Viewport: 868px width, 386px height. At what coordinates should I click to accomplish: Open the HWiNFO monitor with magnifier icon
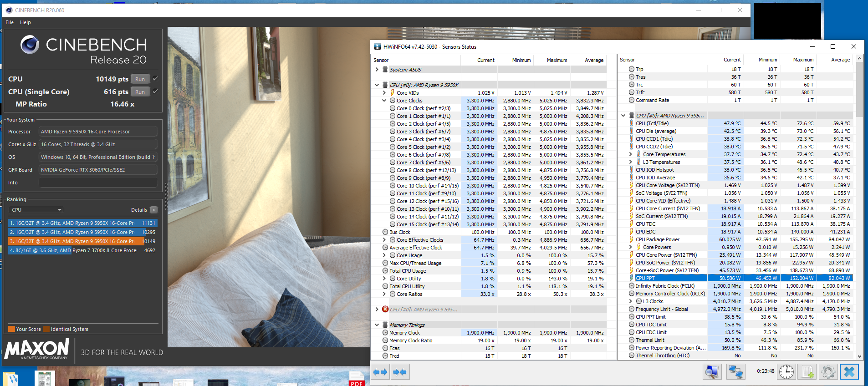pyautogui.click(x=711, y=372)
